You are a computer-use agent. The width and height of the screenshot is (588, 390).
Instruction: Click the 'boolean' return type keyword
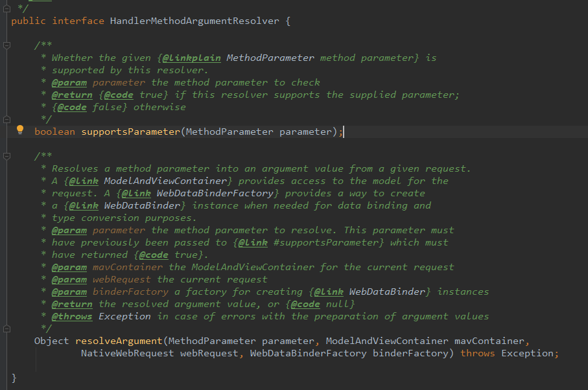54,132
